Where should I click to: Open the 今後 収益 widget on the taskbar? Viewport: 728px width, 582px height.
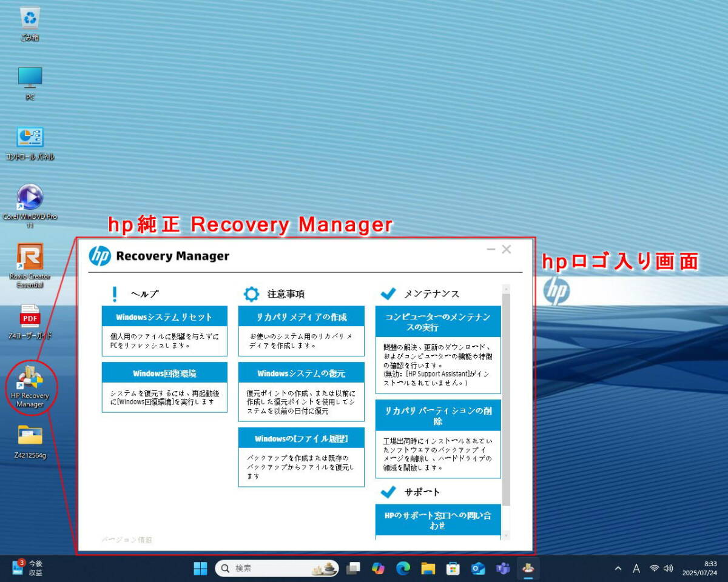(28, 568)
